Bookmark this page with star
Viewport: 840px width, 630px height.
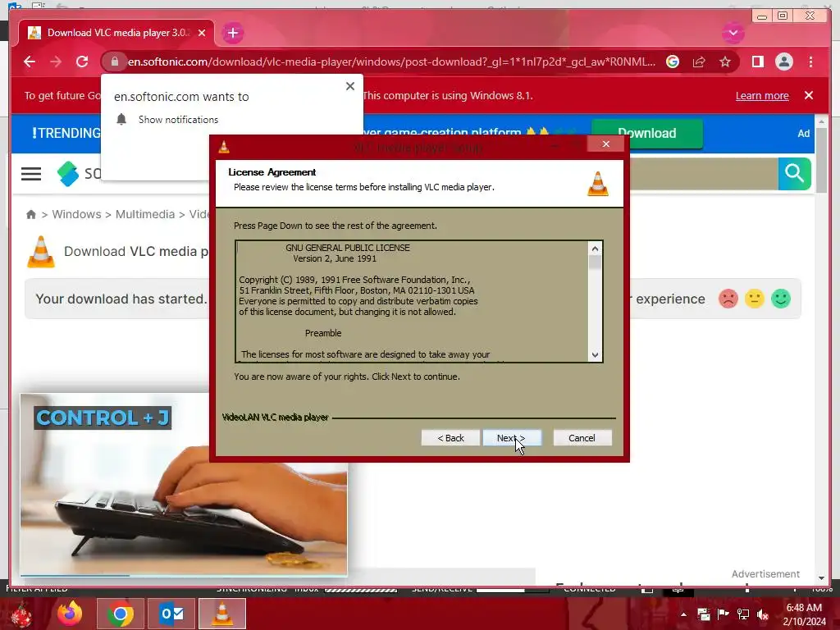(x=725, y=62)
